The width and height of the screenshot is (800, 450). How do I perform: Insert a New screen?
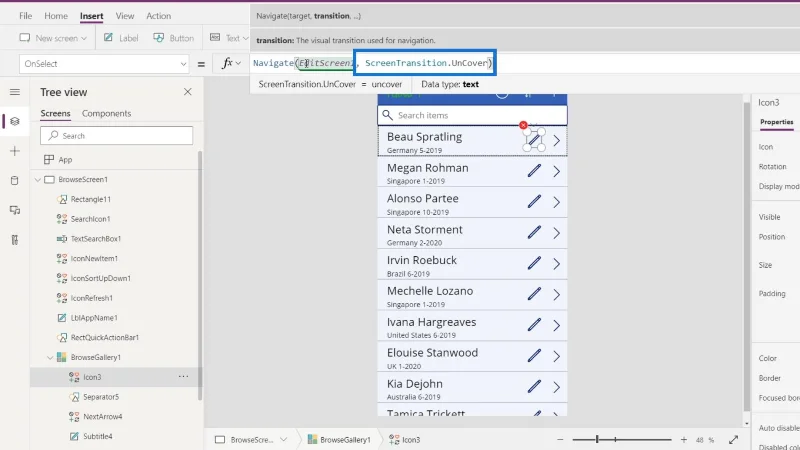click(53, 38)
